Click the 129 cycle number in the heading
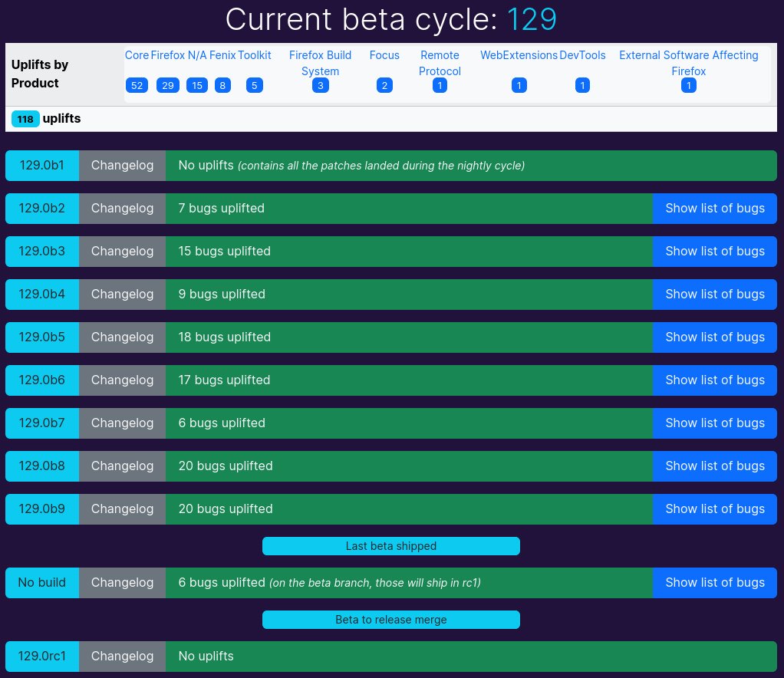This screenshot has width=784, height=678. (532, 19)
